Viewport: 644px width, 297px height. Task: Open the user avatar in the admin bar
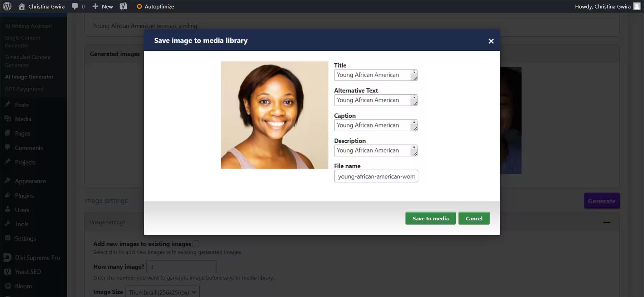click(x=637, y=6)
